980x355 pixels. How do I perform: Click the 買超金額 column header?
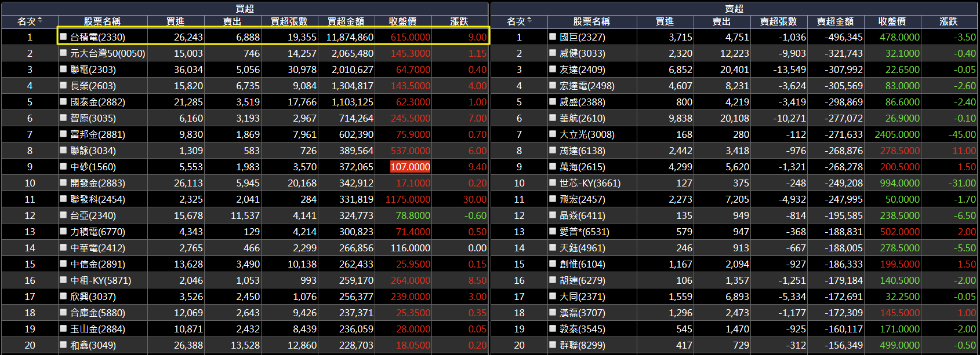[x=346, y=21]
